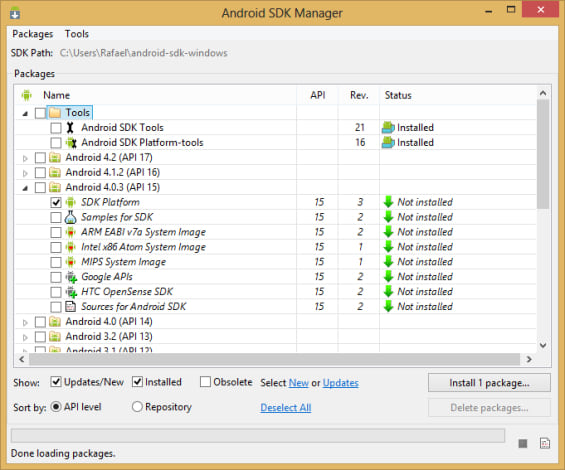
Task: Check the Sources for Android SDK checkbox
Action: coord(56,307)
